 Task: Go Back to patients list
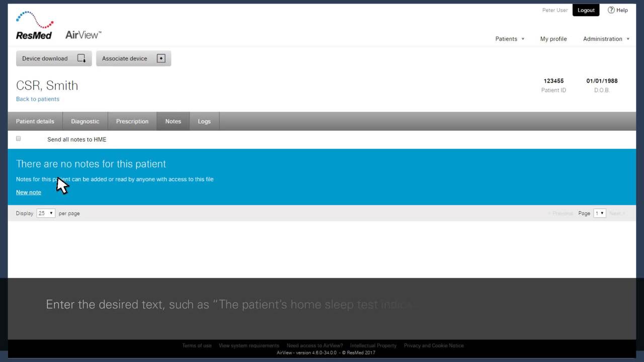point(38,99)
